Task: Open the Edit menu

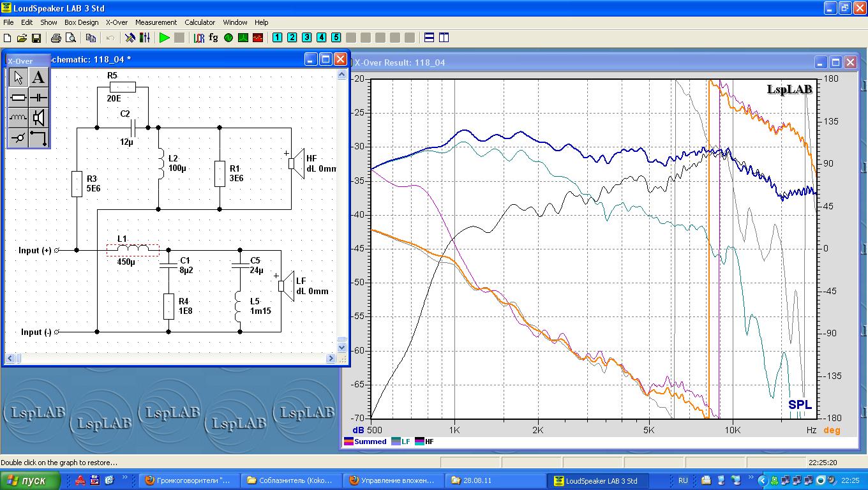Action: coord(27,22)
